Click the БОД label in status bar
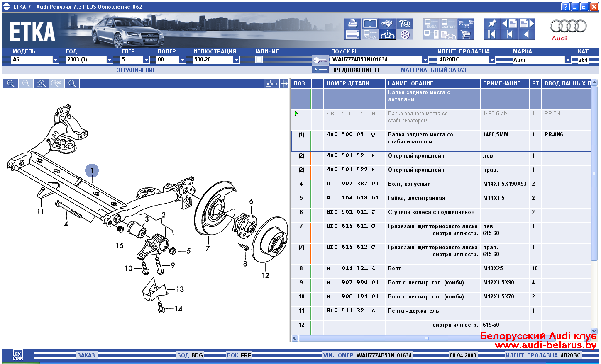 click(x=183, y=355)
